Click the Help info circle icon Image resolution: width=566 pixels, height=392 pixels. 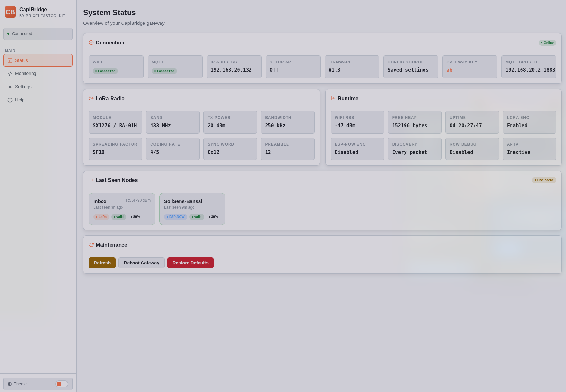tap(10, 100)
